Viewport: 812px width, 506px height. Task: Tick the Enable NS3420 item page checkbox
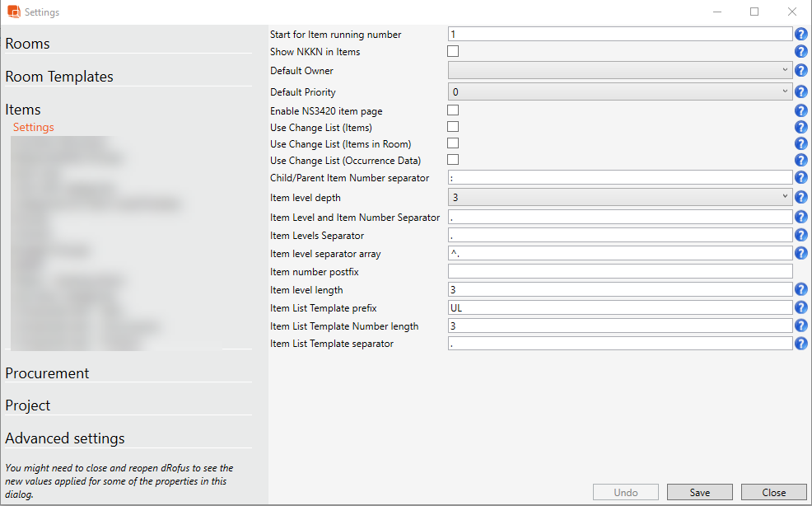[453, 110]
